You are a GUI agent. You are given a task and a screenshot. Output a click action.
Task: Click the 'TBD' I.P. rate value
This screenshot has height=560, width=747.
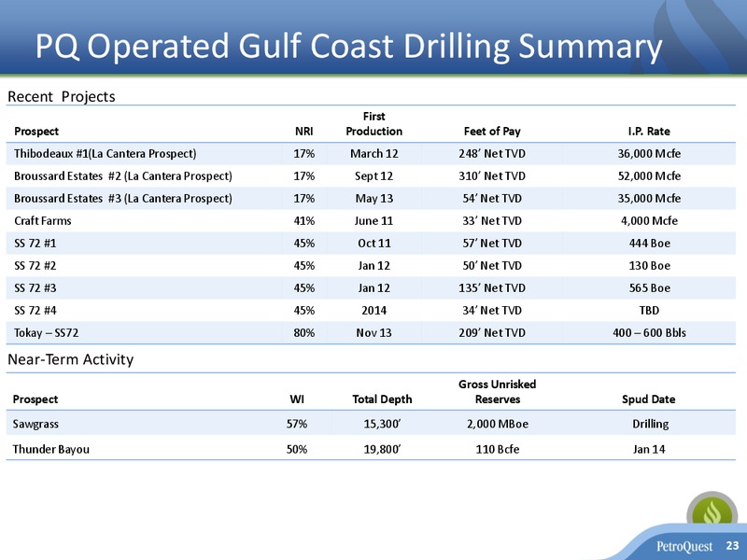649,311
